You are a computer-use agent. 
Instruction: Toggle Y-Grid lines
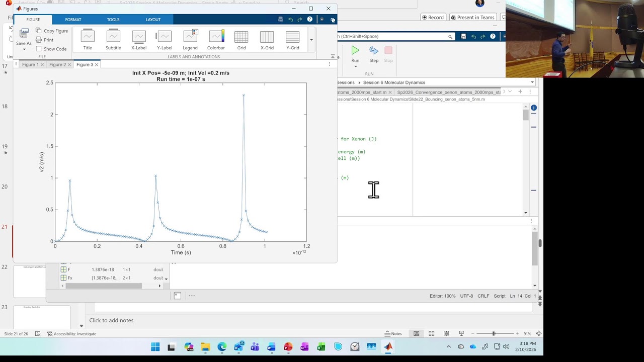point(293,40)
